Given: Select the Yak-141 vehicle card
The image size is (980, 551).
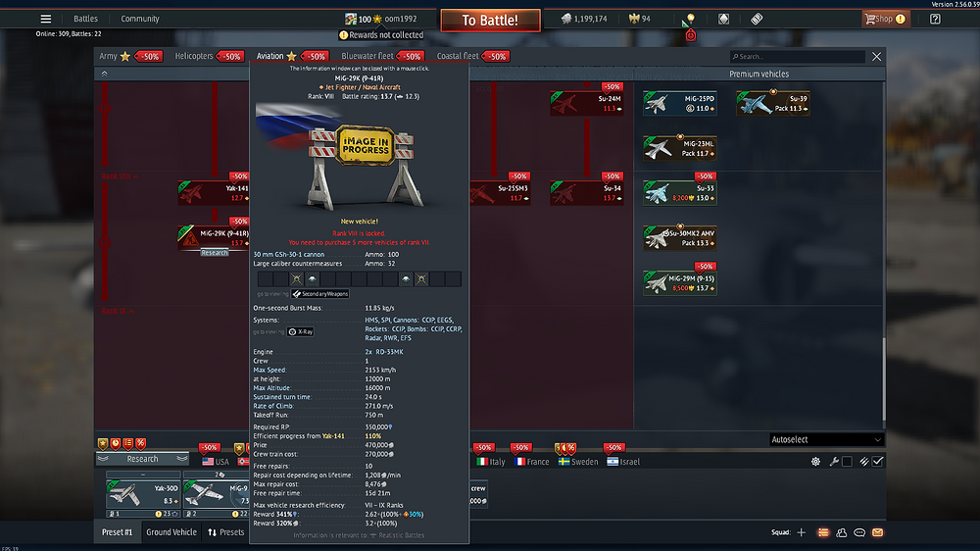Looking at the screenshot, I should tap(214, 192).
